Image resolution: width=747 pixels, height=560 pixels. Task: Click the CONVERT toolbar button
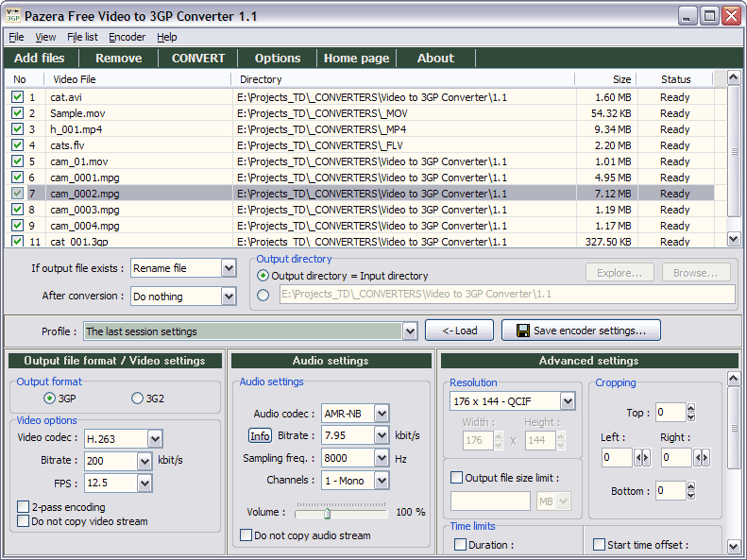tap(198, 59)
